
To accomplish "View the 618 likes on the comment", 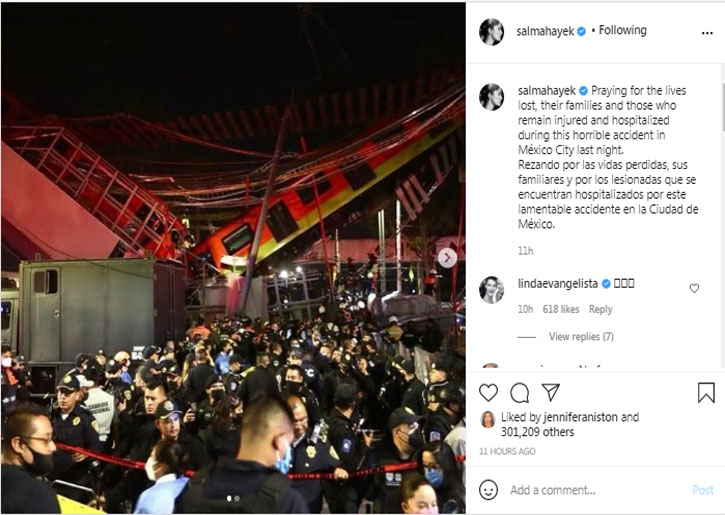I will coord(561,309).
